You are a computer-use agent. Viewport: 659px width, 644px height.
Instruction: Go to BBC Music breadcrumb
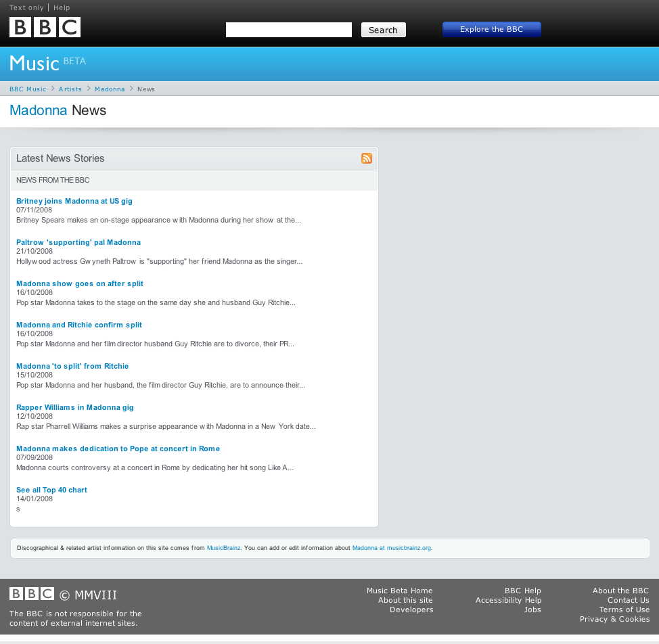pyautogui.click(x=28, y=89)
